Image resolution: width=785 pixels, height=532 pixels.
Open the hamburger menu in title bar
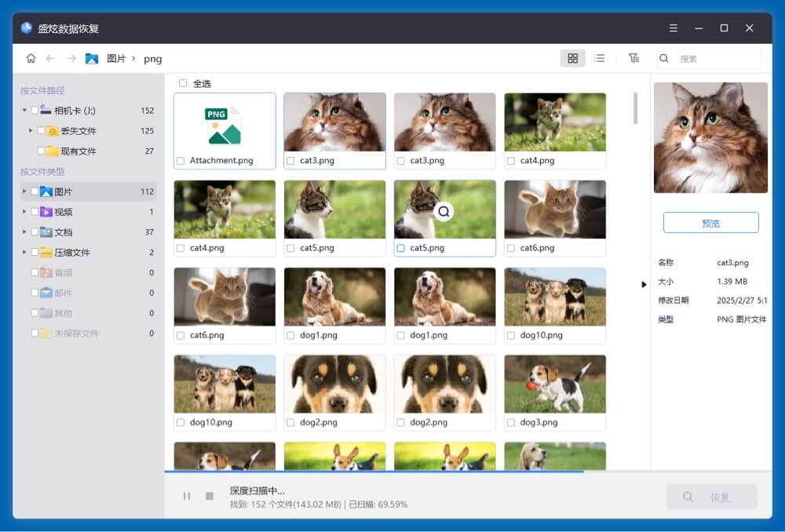673,28
